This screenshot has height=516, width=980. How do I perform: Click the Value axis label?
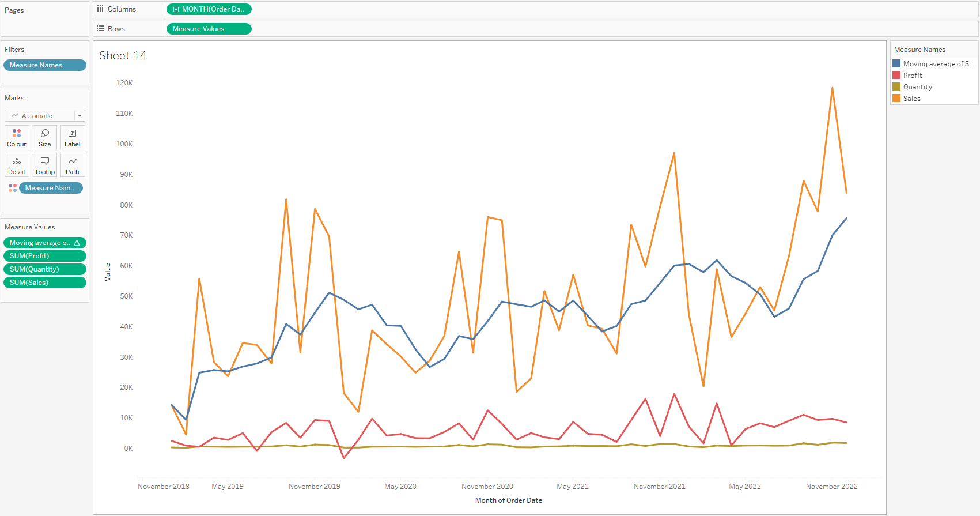coord(108,272)
